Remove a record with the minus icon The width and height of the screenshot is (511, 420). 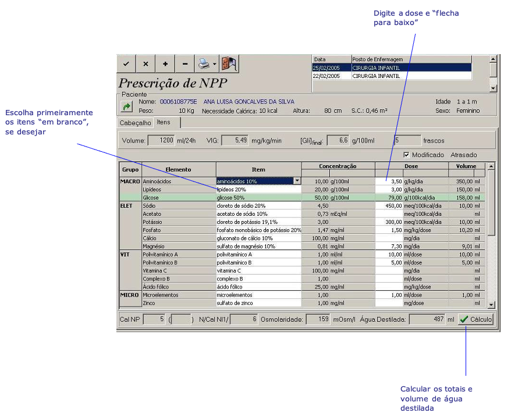pyautogui.click(x=184, y=64)
